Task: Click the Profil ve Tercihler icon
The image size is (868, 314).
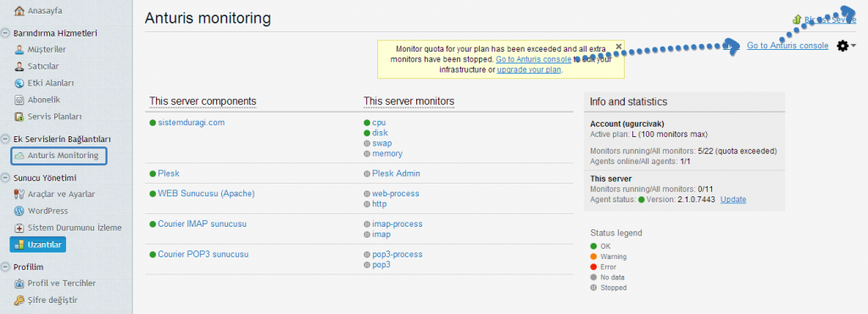Action: [x=19, y=284]
